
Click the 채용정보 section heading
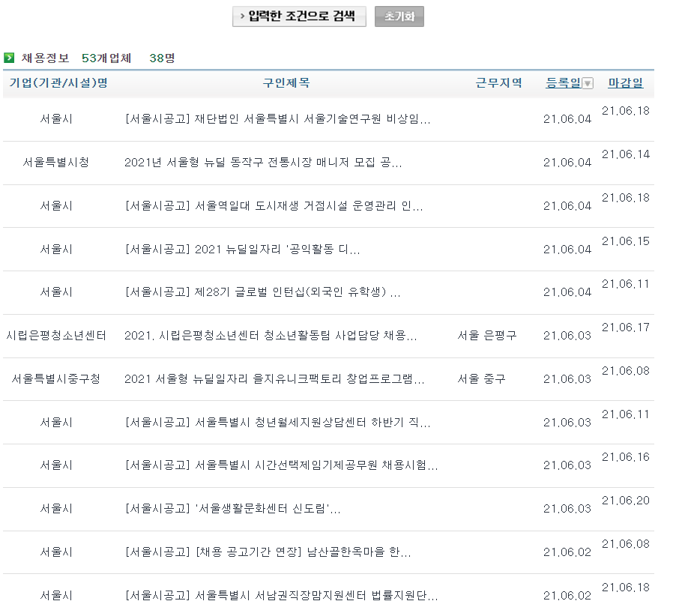coord(45,58)
